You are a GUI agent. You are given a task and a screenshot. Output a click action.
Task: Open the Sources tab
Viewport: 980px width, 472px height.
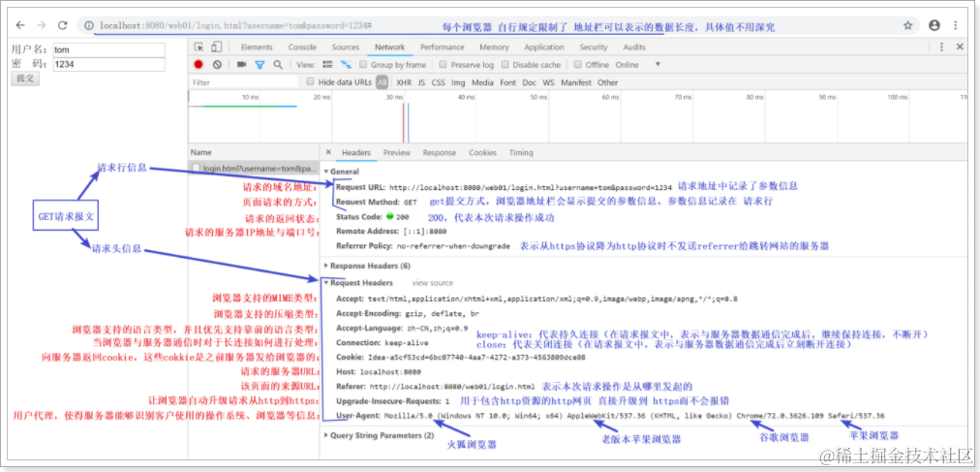pos(346,47)
